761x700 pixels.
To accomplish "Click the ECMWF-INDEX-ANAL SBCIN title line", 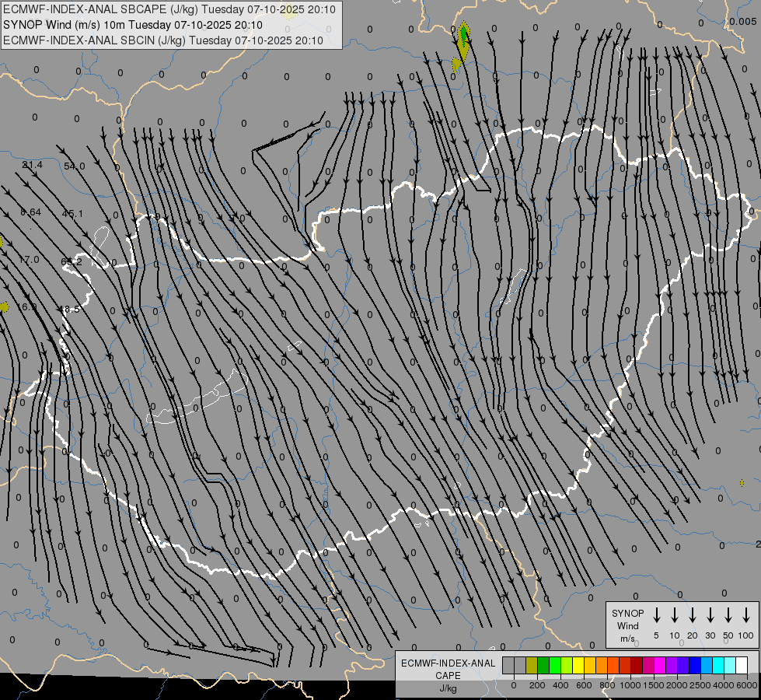I will click(163, 40).
